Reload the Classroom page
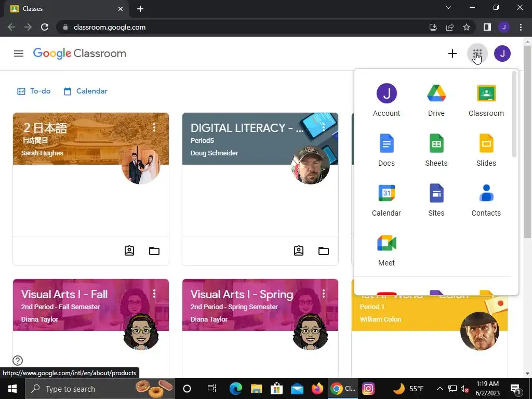 point(45,27)
